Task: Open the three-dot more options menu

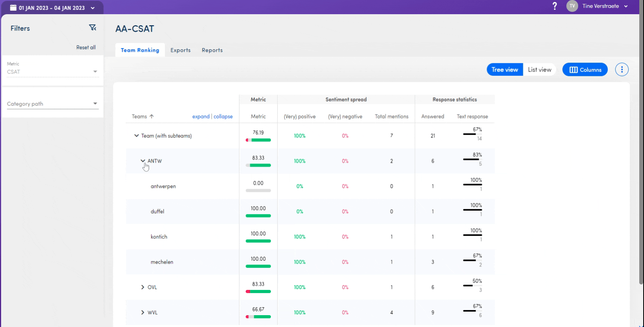Action: (622, 70)
